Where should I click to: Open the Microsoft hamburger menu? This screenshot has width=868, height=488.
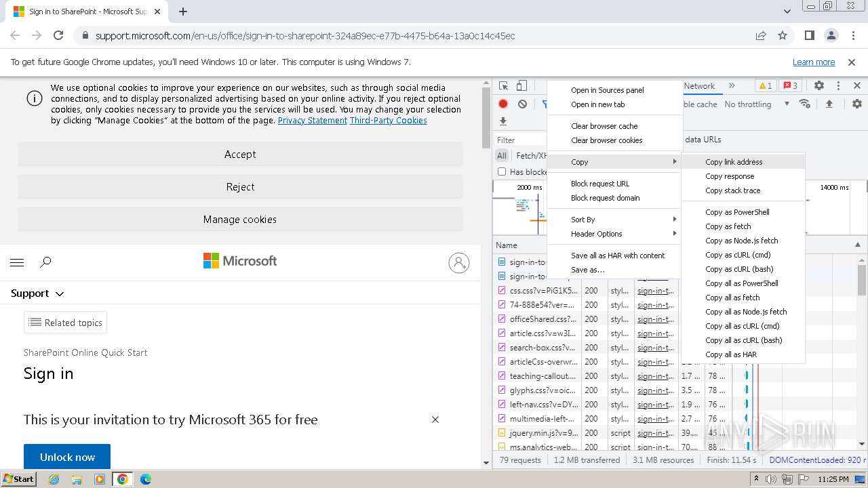(18, 262)
